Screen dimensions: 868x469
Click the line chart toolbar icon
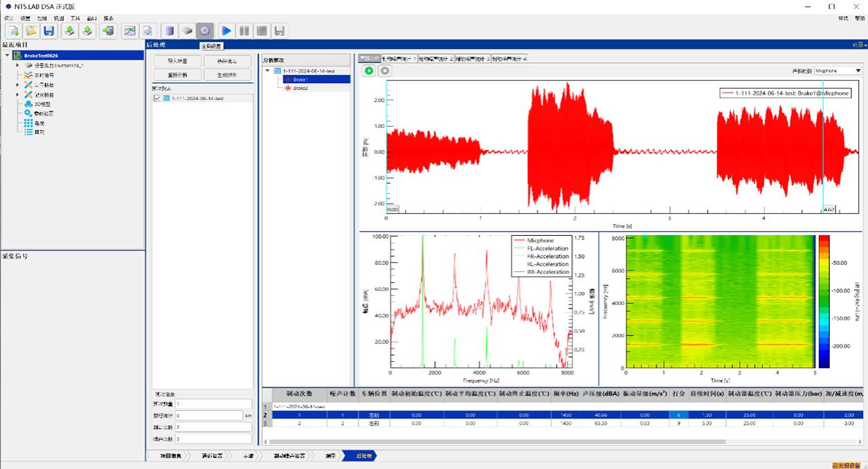click(x=129, y=31)
